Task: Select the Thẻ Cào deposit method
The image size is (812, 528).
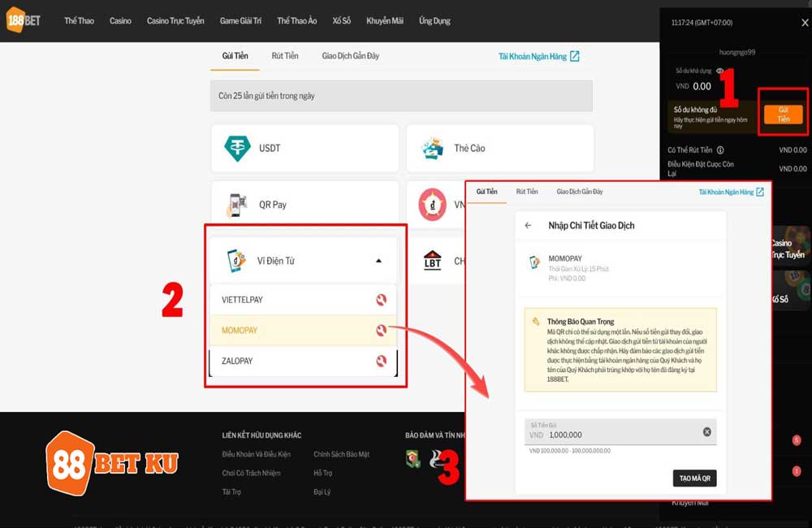Action: [x=499, y=148]
